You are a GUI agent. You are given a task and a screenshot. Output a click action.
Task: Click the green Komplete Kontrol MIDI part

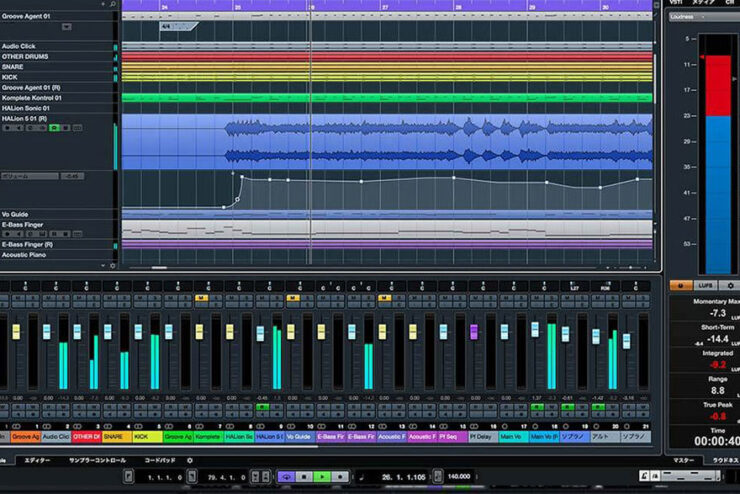click(x=387, y=98)
